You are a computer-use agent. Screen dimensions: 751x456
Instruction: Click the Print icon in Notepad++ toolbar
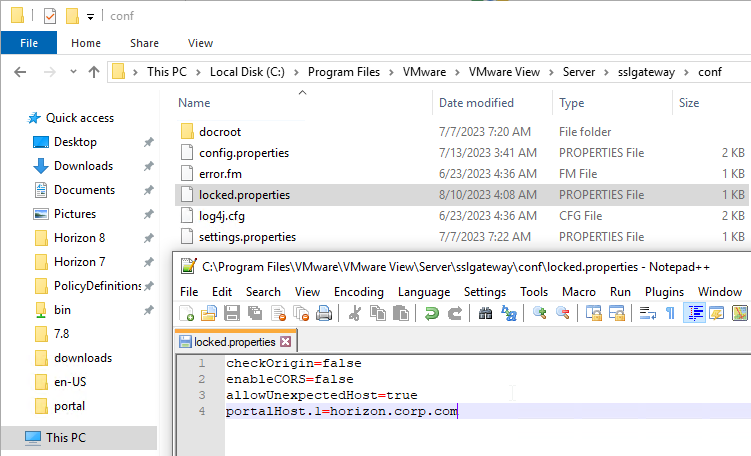click(324, 314)
